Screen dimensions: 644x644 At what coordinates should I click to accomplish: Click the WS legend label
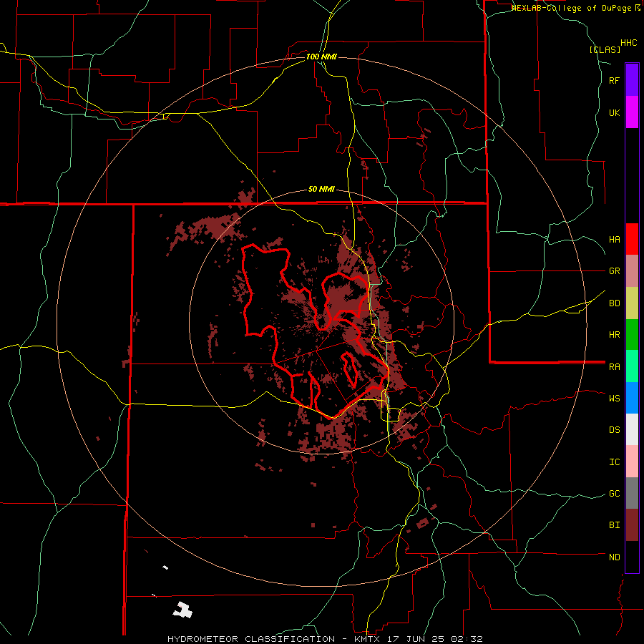click(x=614, y=399)
